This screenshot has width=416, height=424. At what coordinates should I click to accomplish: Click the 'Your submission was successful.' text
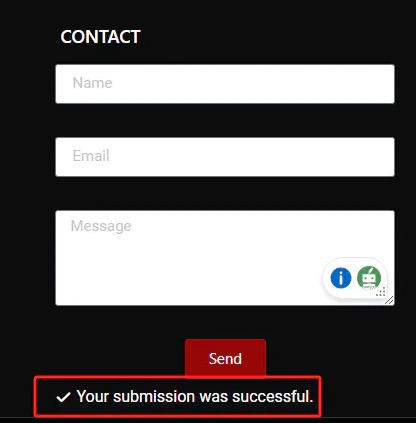(x=195, y=396)
